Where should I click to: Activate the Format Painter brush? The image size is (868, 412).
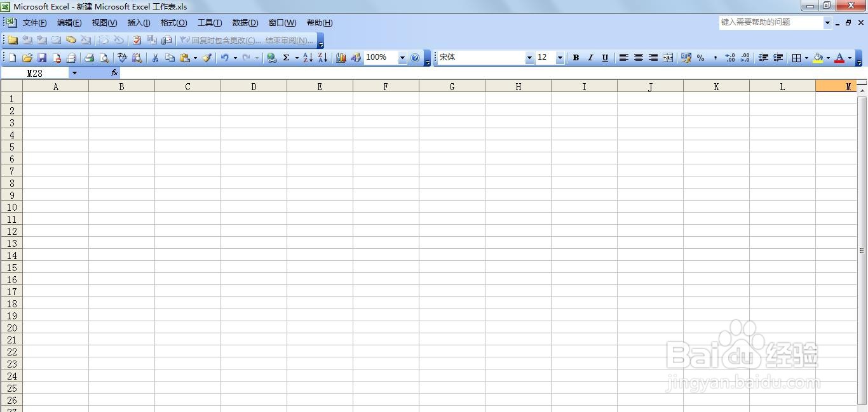point(207,58)
